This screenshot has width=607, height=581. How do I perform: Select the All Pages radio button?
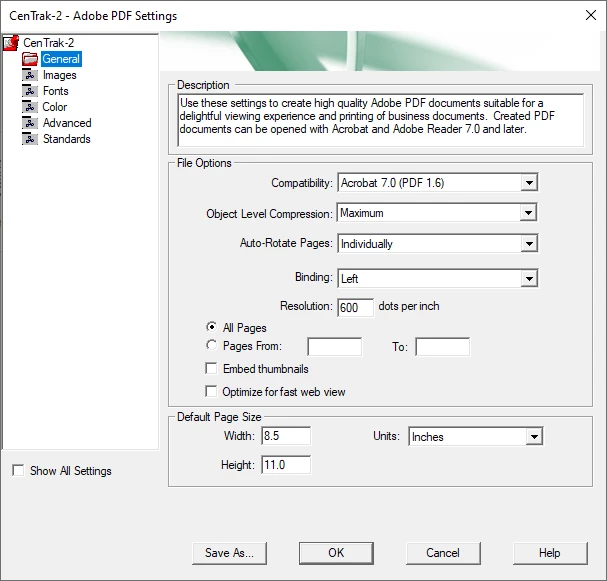click(x=211, y=327)
